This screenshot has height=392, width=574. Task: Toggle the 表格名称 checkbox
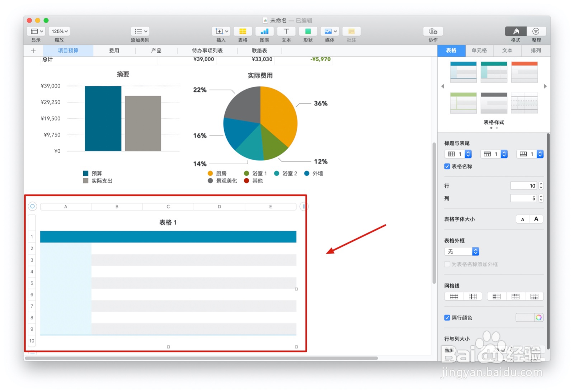click(447, 166)
